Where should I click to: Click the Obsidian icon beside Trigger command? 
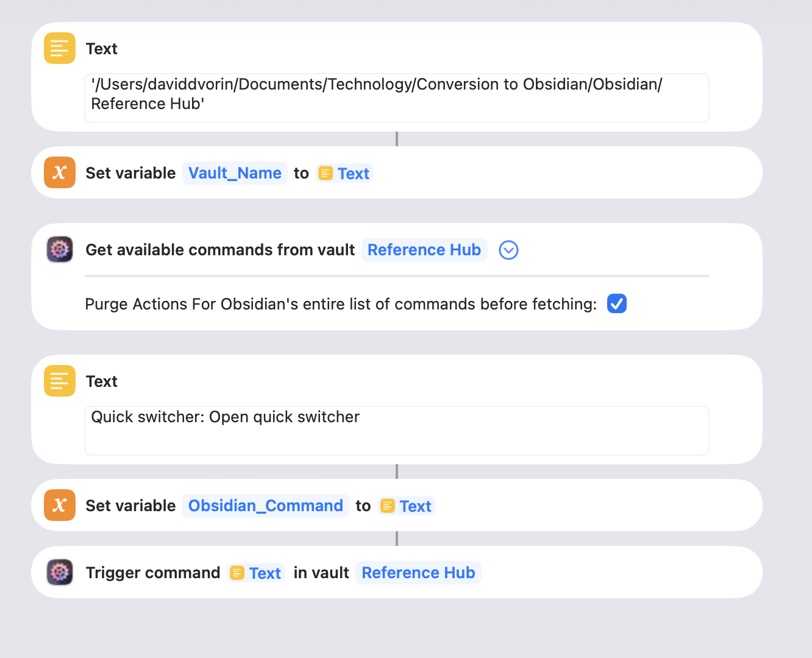[x=60, y=572]
